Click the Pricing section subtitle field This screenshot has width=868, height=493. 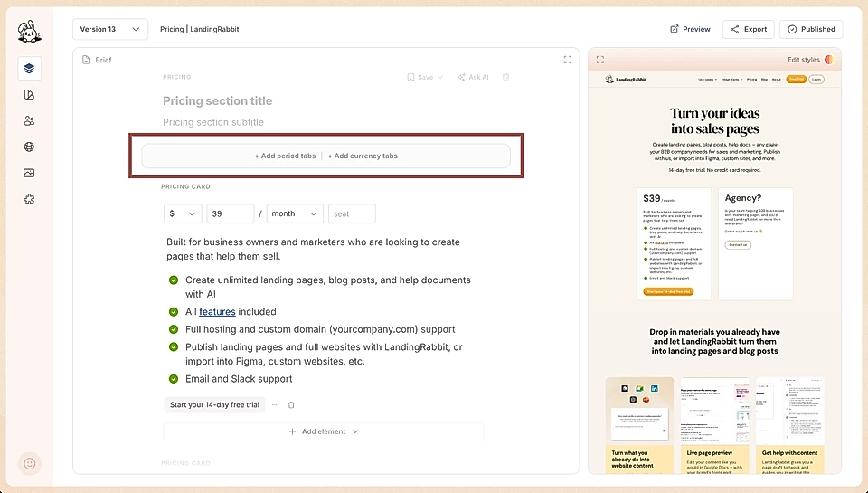click(213, 122)
